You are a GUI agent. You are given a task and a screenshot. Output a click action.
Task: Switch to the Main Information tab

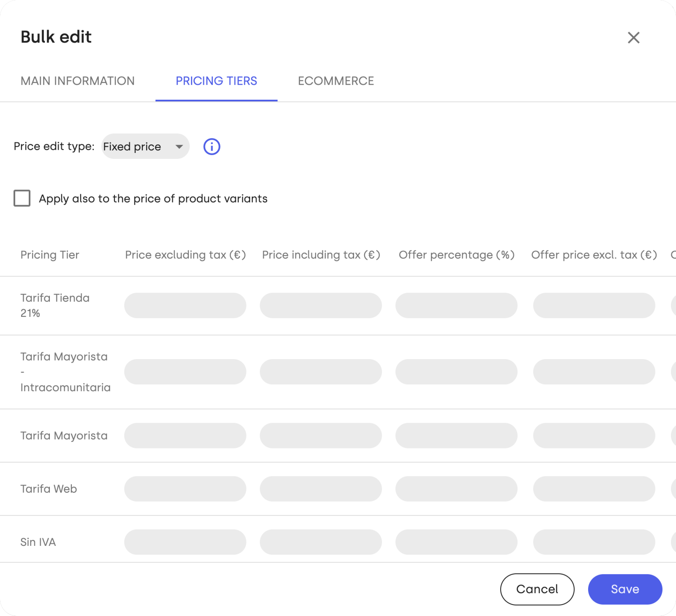coord(77,81)
